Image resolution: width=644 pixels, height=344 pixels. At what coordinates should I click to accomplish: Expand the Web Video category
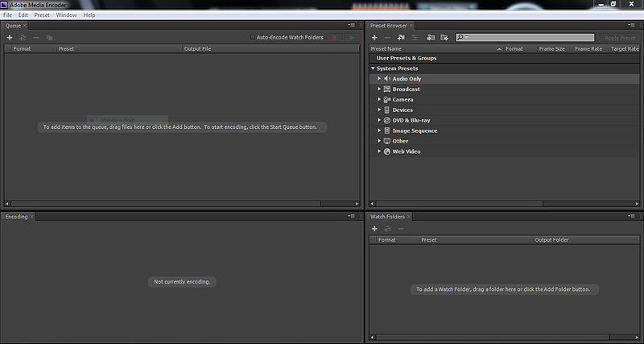point(379,151)
